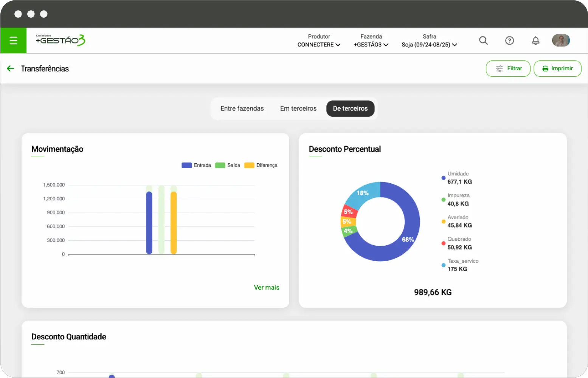This screenshot has width=588, height=378.
Task: Click the Imprimir button
Action: 557,68
